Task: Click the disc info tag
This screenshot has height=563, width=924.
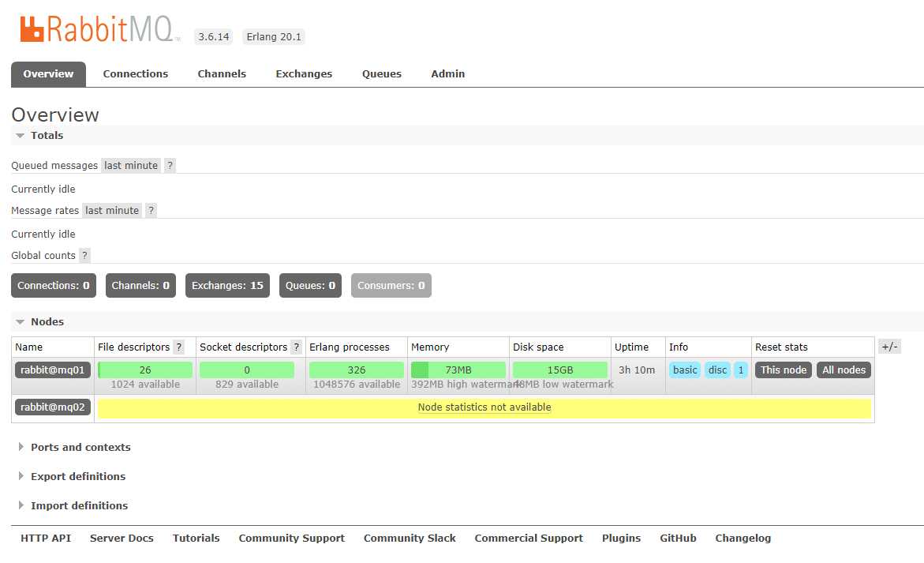Action: tap(717, 370)
